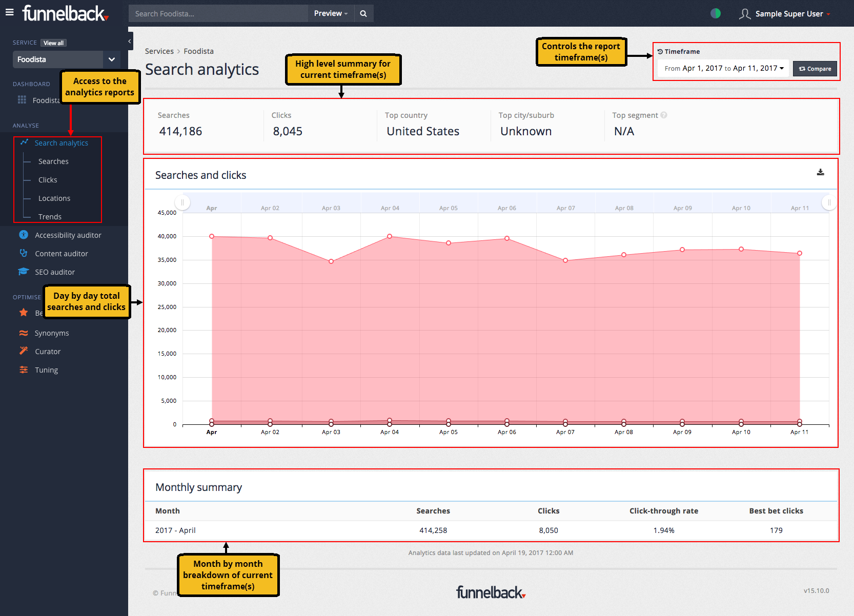Open the SEO auditor

[x=54, y=272]
